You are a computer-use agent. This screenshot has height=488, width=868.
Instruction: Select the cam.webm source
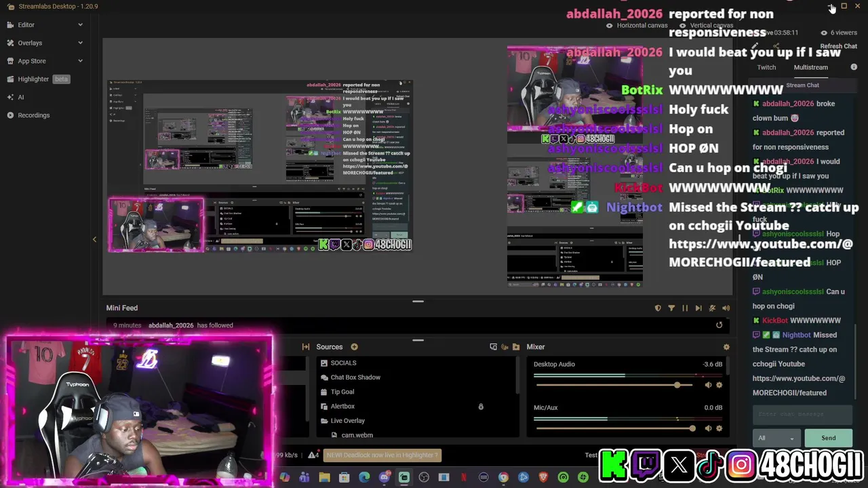click(x=357, y=435)
